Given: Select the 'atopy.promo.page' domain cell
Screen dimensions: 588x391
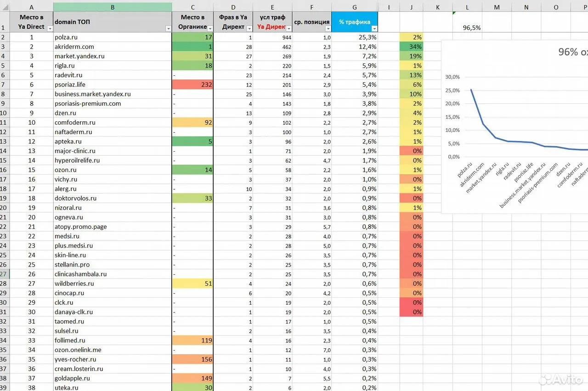Looking at the screenshot, I should pos(113,227).
